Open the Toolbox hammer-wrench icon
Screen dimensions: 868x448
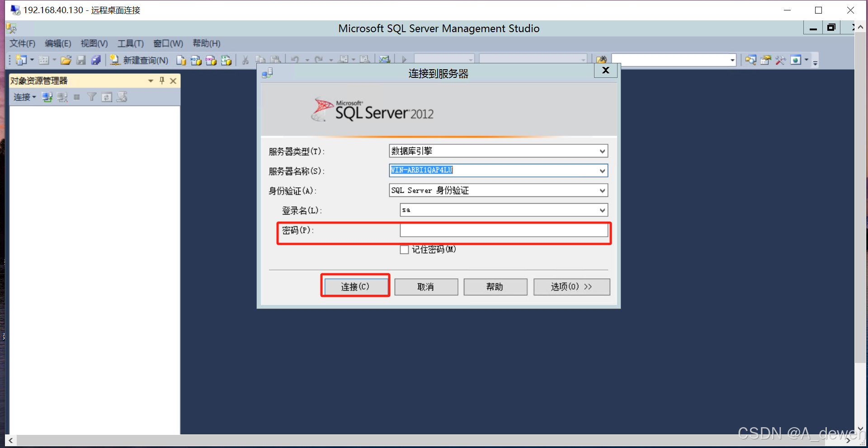pyautogui.click(x=781, y=60)
